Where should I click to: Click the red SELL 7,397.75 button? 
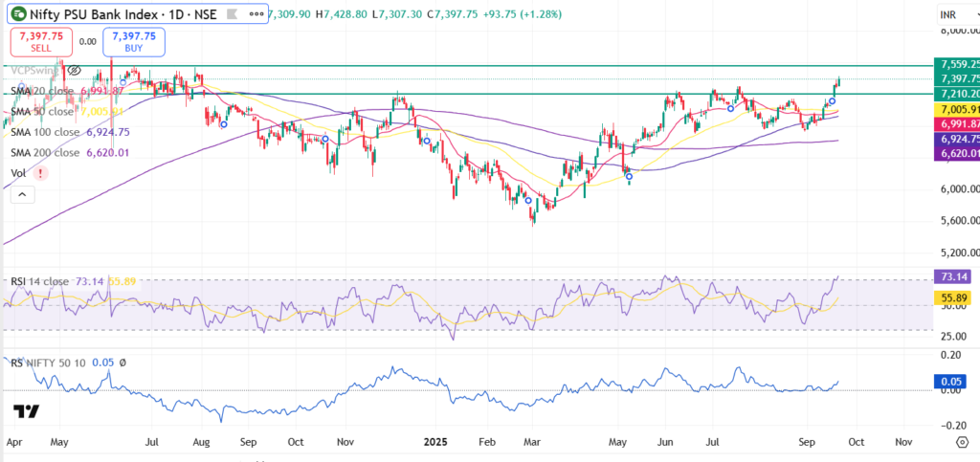(x=39, y=42)
